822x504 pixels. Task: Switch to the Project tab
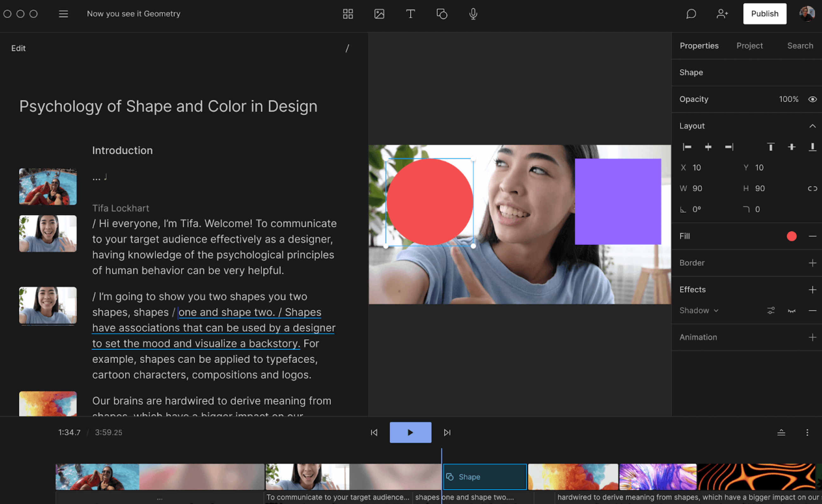(749, 46)
